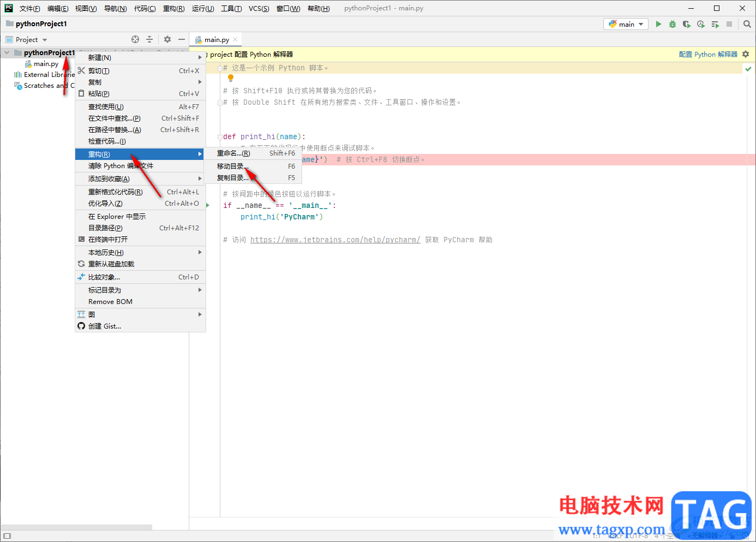Choose 复制目录 from the refactor submenu
756x542 pixels.
[x=251, y=177]
